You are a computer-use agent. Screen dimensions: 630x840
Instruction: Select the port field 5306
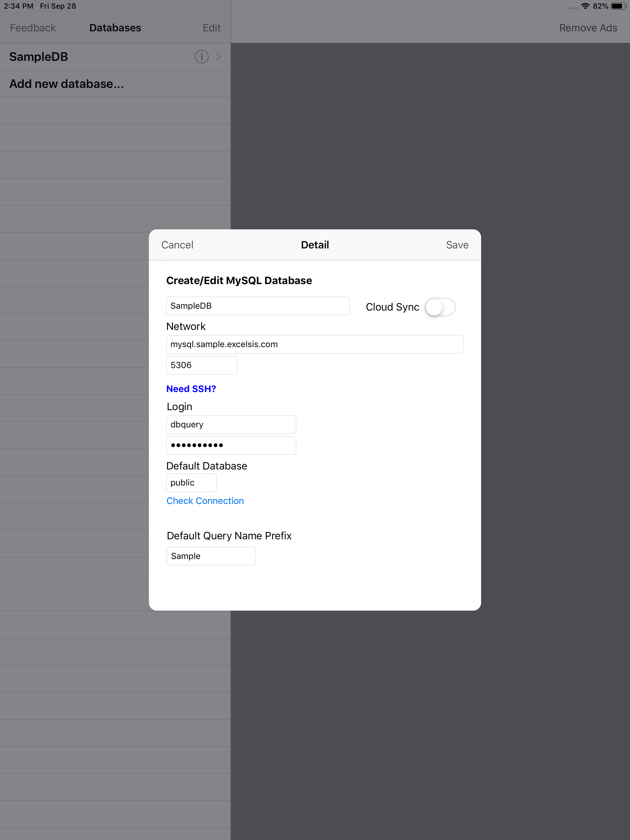click(201, 365)
